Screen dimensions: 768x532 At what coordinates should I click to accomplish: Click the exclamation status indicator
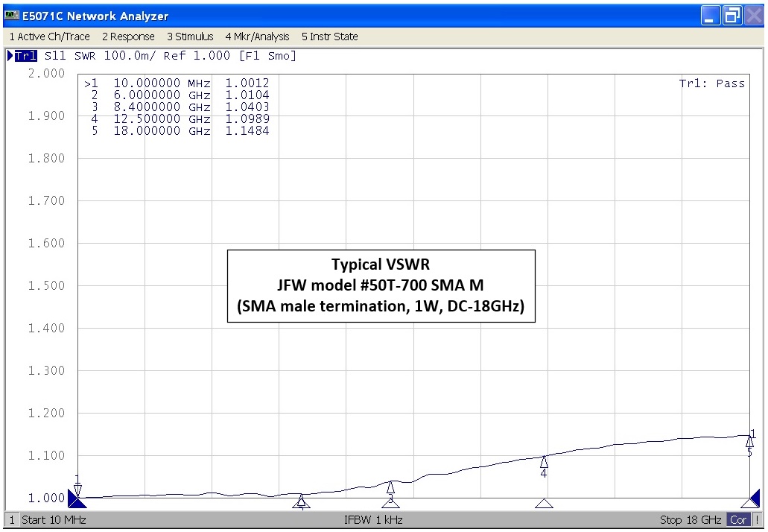pyautogui.click(x=758, y=520)
